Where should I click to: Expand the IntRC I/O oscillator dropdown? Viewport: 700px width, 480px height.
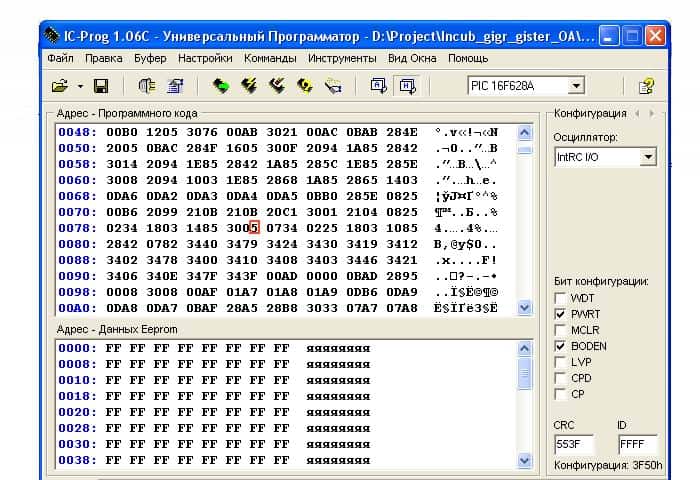click(x=648, y=157)
